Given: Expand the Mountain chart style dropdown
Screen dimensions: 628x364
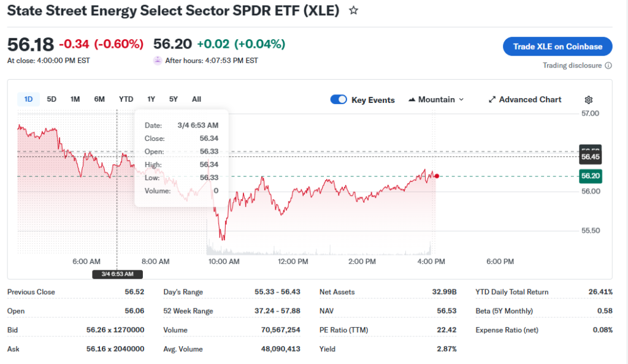Looking at the screenshot, I should pyautogui.click(x=461, y=100).
